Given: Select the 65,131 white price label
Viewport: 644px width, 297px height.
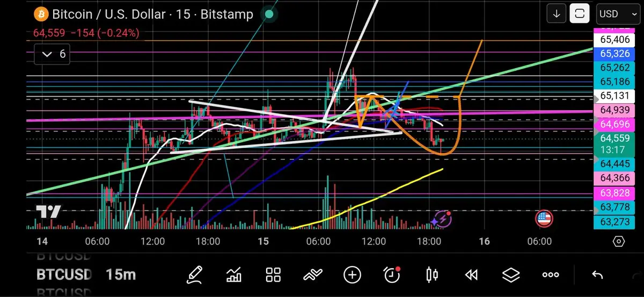Looking at the screenshot, I should tap(614, 96).
